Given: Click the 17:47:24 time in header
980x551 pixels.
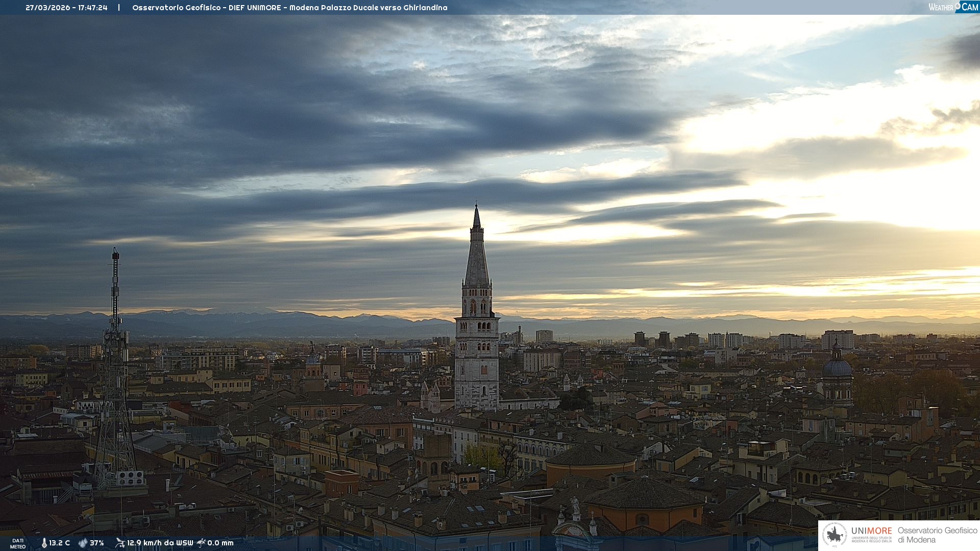Looking at the screenshot, I should coord(92,8).
